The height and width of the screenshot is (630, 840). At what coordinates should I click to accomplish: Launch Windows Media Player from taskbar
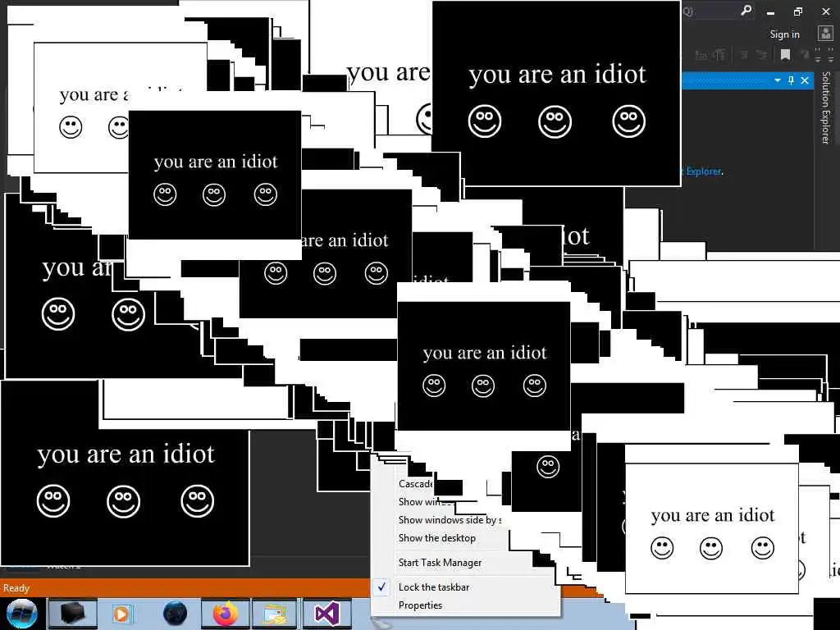tap(121, 614)
